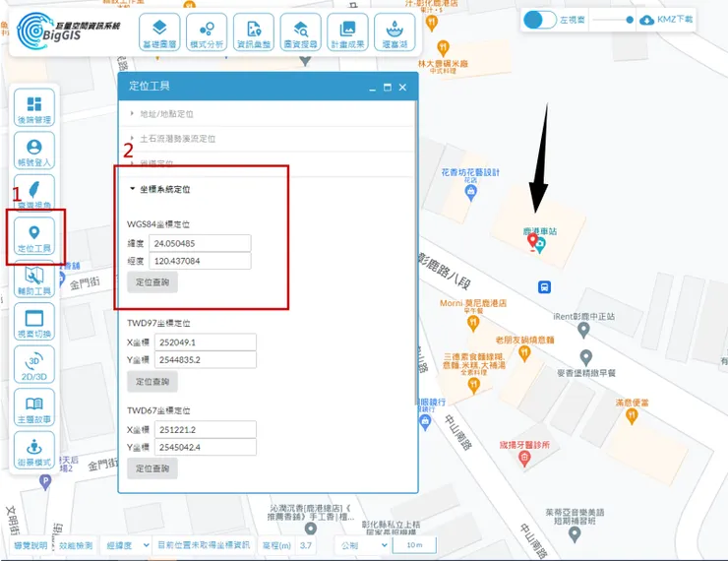Click the purple parking marker below the sidebar

45,482
